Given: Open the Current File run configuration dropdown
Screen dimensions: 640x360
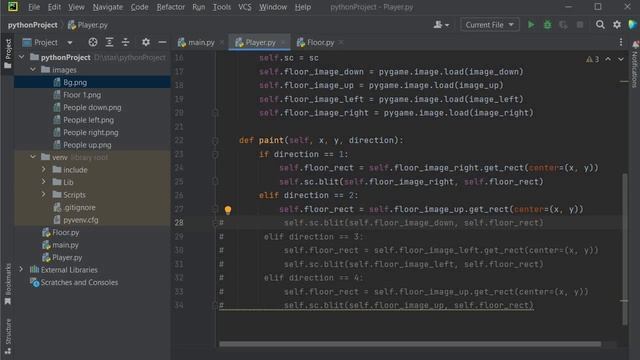Looking at the screenshot, I should point(489,25).
